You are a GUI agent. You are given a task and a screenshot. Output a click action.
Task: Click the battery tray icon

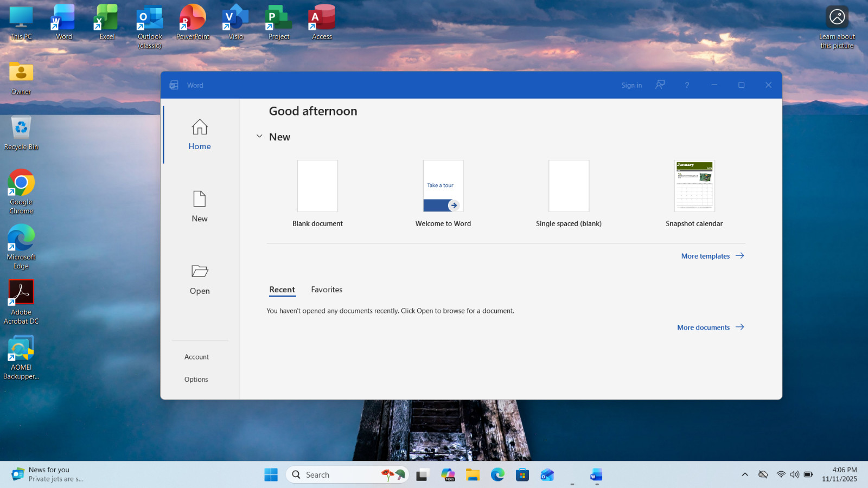(808, 474)
